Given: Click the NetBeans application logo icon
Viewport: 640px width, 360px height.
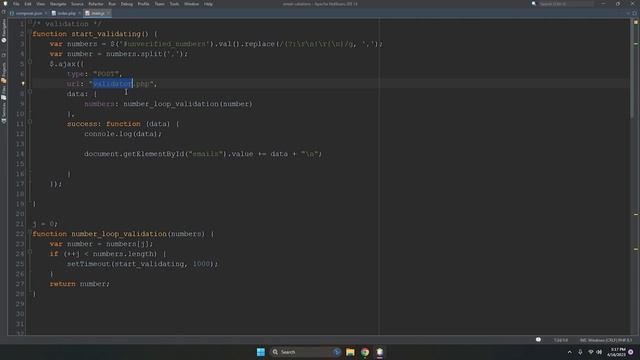Looking at the screenshot, I should (5, 4).
